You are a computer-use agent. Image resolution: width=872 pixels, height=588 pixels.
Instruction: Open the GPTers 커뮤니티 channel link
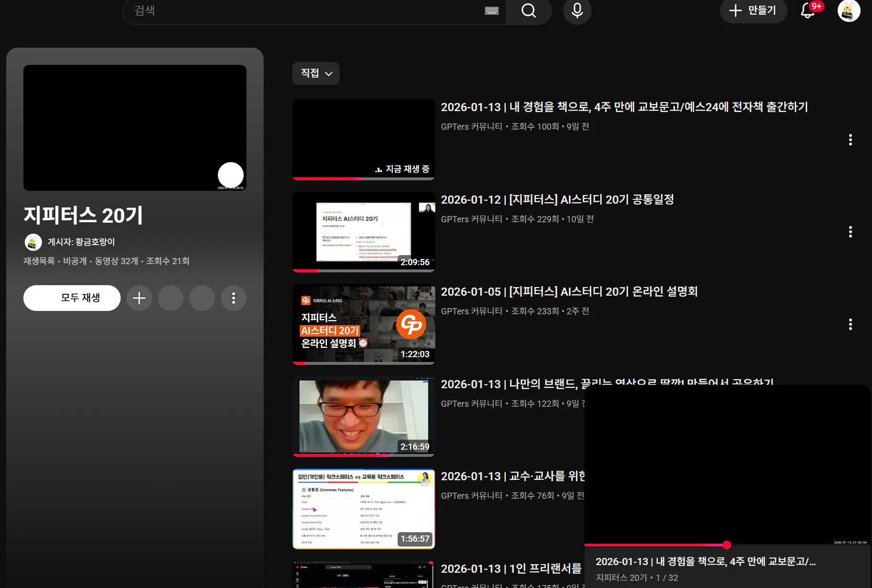pos(472,126)
